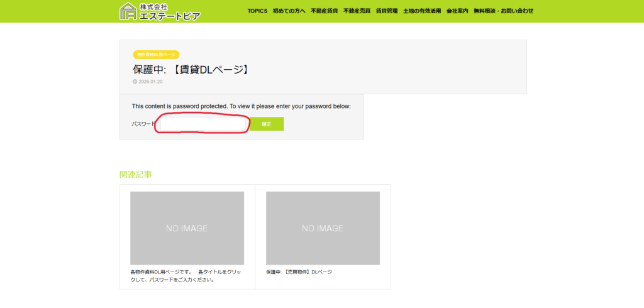Open the 保護中:【売買物件】DLページ link
644x308 pixels.
[299, 272]
